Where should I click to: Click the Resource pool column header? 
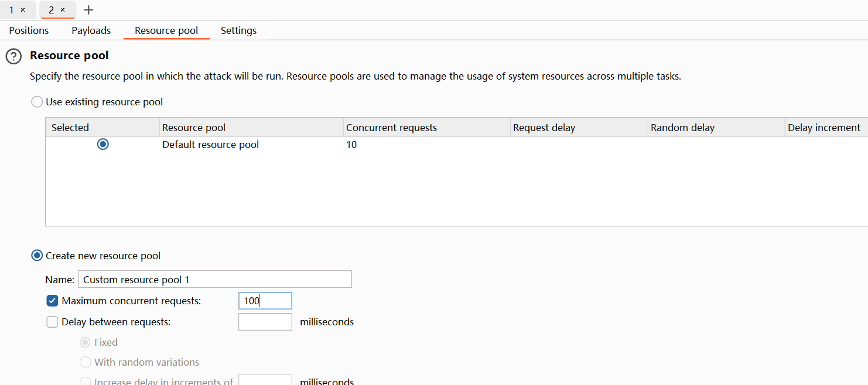tap(194, 128)
